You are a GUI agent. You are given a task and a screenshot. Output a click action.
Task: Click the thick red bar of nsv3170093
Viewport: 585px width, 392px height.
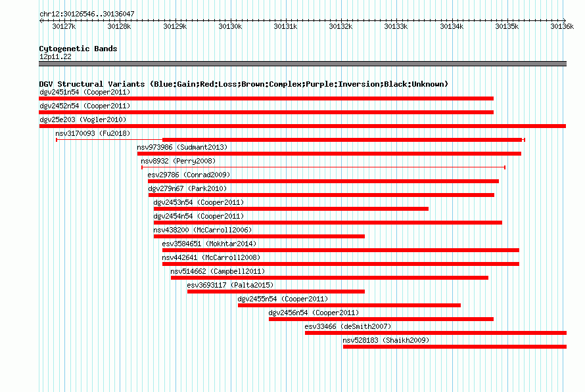pyautogui.click(x=342, y=140)
